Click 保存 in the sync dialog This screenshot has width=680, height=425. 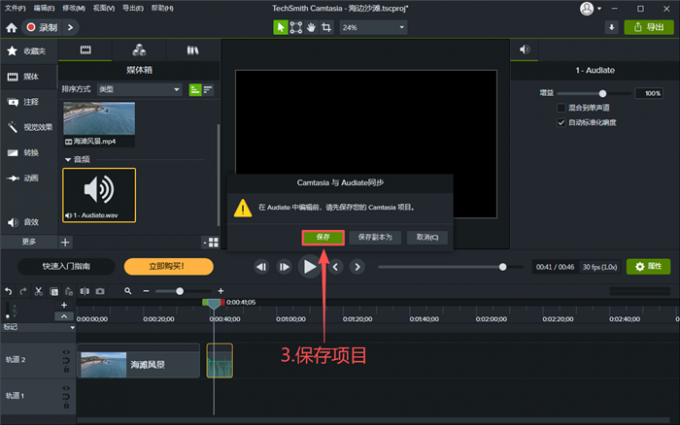pos(323,237)
